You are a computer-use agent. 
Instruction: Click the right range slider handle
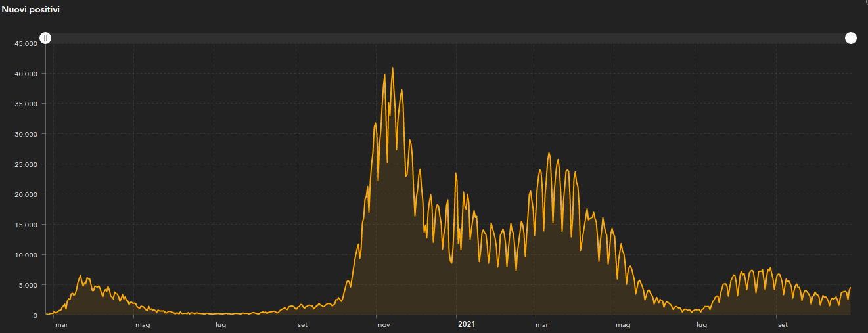click(x=851, y=38)
